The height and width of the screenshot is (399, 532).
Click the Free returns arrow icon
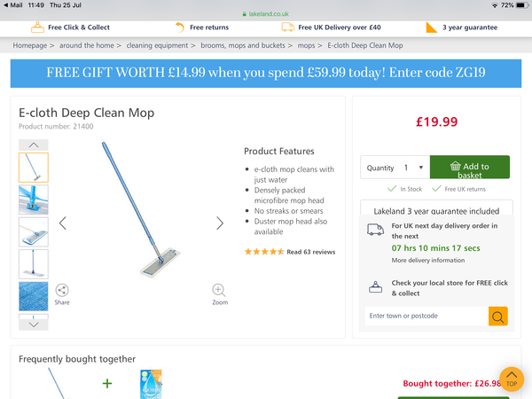pos(180,27)
